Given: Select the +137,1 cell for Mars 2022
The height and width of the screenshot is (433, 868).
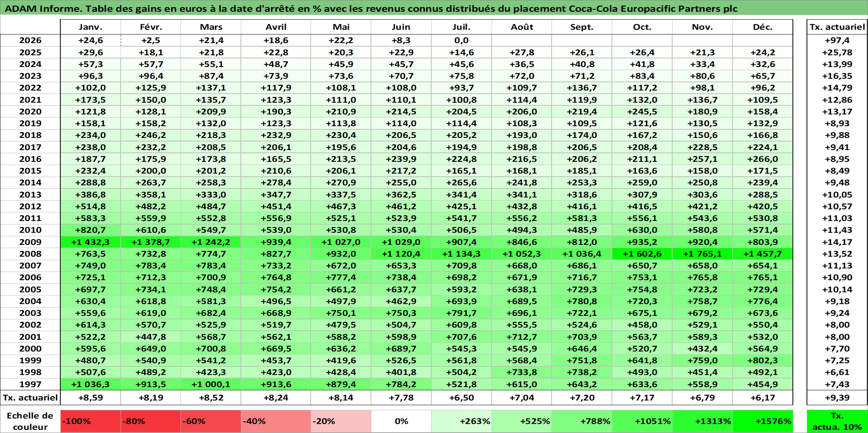Looking at the screenshot, I should pyautogui.click(x=211, y=88).
